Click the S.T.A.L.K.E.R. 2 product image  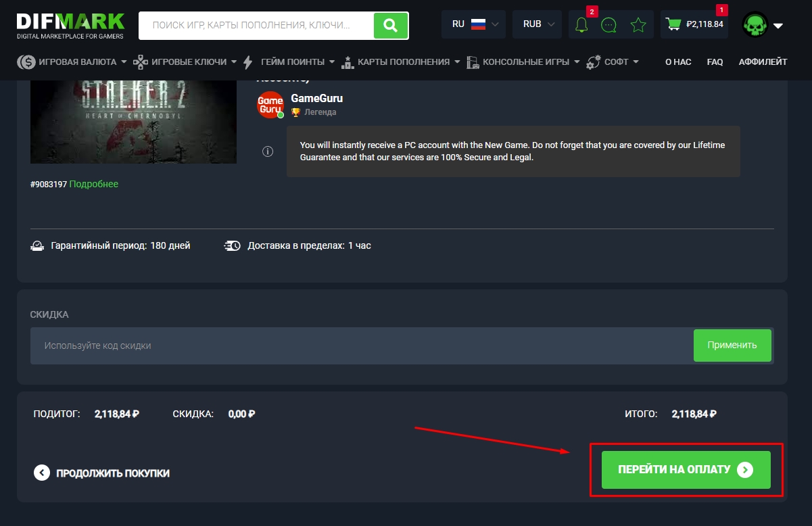(x=133, y=122)
